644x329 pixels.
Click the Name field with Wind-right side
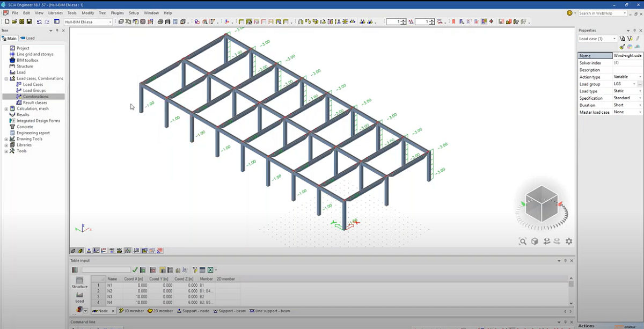(x=627, y=56)
